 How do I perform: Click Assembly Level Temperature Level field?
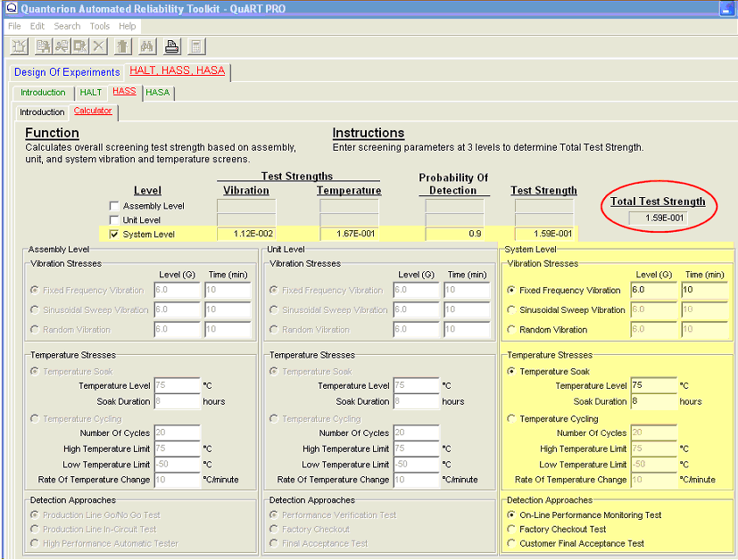tap(177, 385)
